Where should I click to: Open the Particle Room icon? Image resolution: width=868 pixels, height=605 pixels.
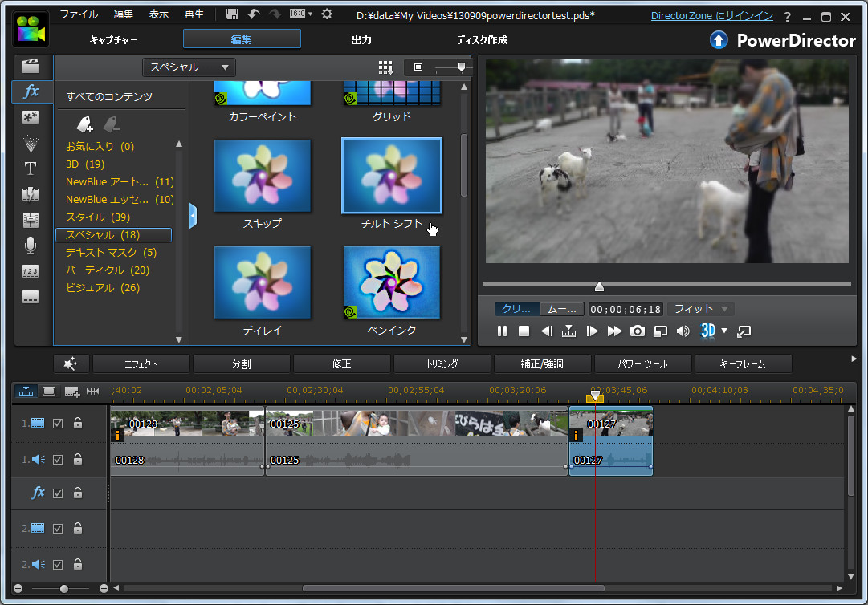point(31,143)
